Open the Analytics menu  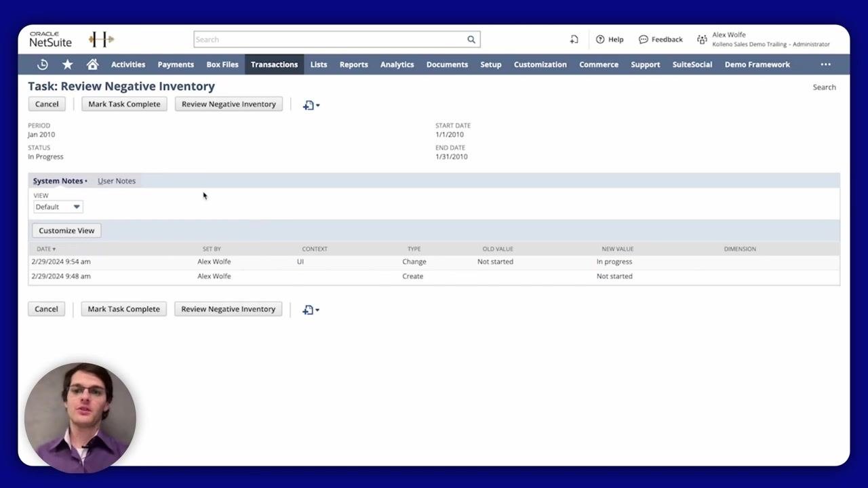pos(397,64)
